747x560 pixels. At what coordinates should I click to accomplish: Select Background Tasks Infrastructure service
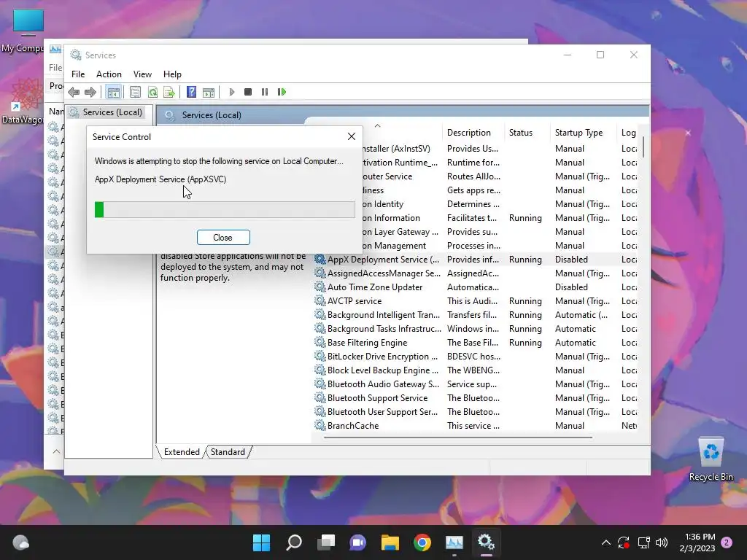click(x=476, y=329)
